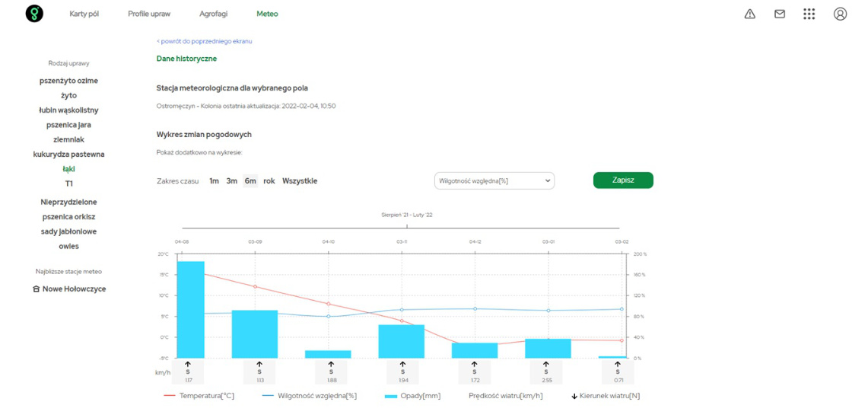Viewport: 868px width, 418px height.
Task: Click the station icon beside Nowe Hołowczyce
Action: click(36, 289)
